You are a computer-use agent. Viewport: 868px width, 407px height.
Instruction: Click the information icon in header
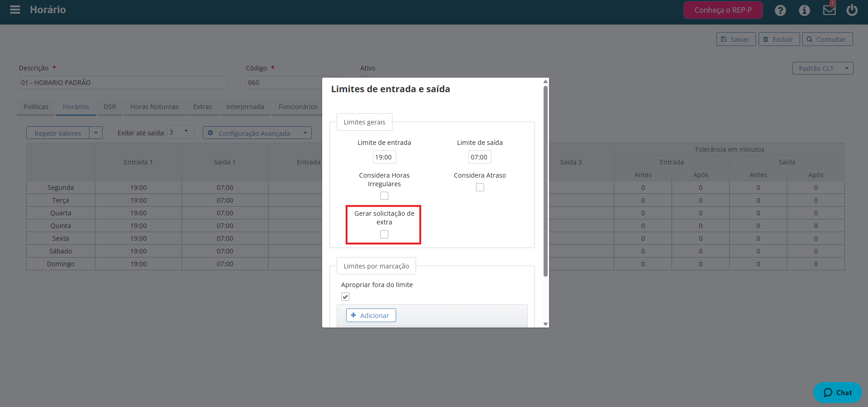[804, 10]
